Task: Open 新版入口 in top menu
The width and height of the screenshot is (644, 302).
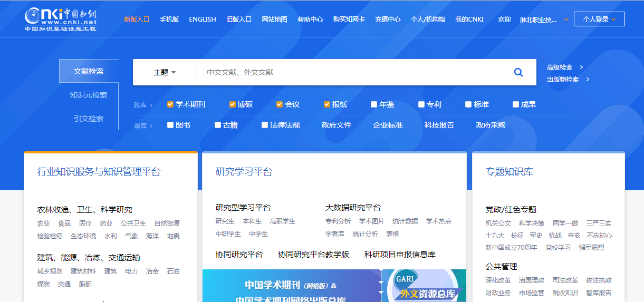Action: [x=137, y=19]
